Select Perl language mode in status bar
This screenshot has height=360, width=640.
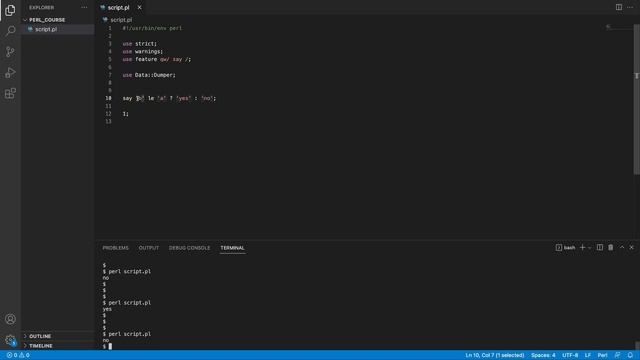602,355
